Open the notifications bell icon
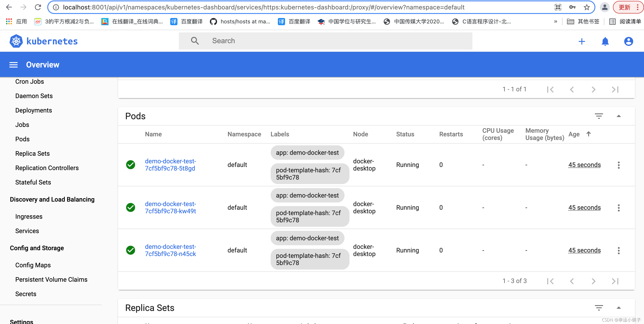This screenshot has height=324, width=644. (605, 41)
